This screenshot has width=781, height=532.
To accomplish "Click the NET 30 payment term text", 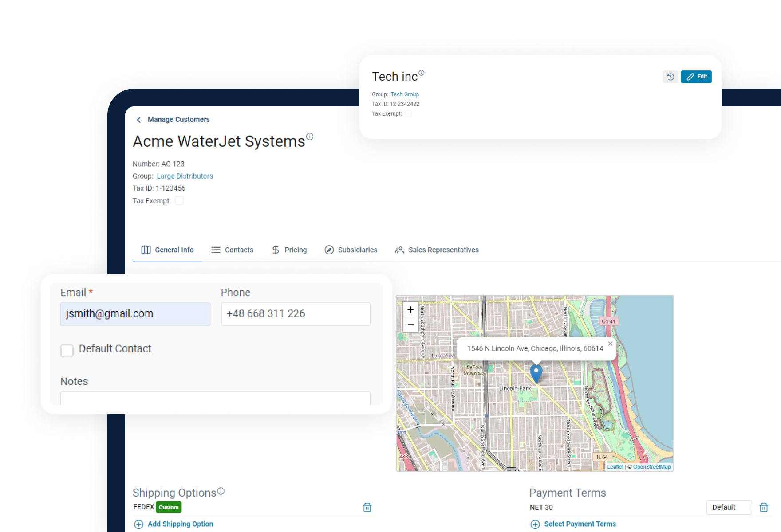I will point(541,507).
